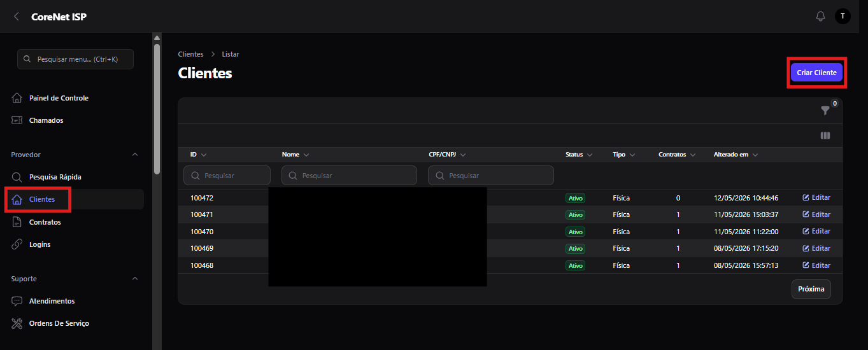
Task: Collapse the Provedor sidebar section
Action: [134, 155]
